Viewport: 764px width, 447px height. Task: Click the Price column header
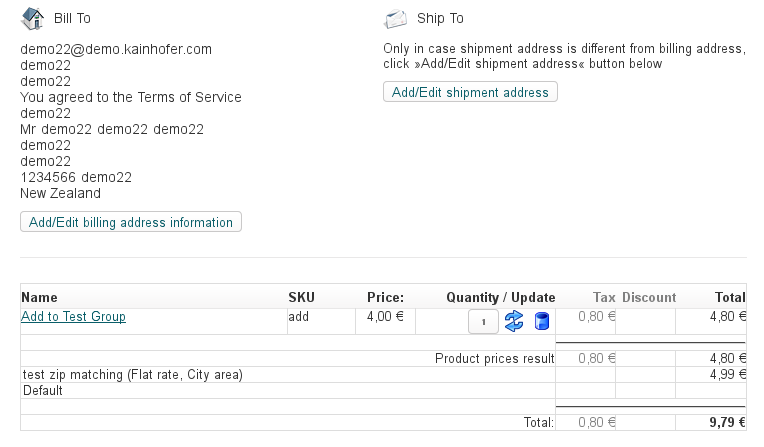coord(385,297)
